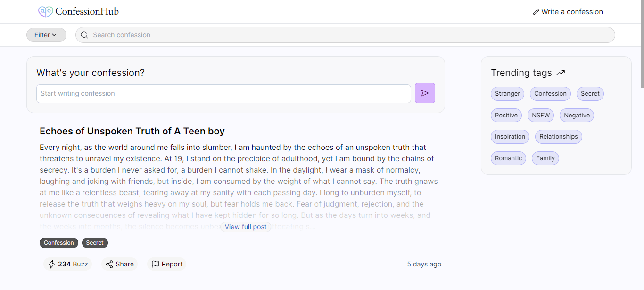Focus the Start writing confession field
This screenshot has width=644, height=290.
click(x=223, y=94)
